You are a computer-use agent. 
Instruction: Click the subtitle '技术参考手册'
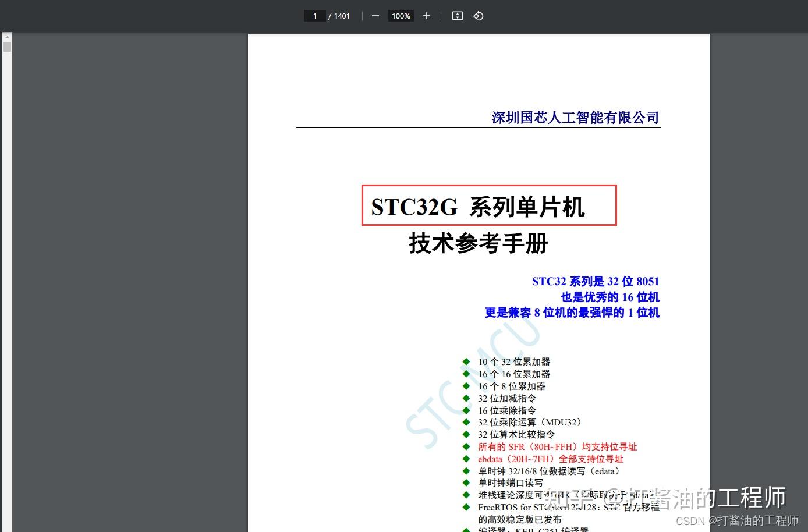point(477,244)
